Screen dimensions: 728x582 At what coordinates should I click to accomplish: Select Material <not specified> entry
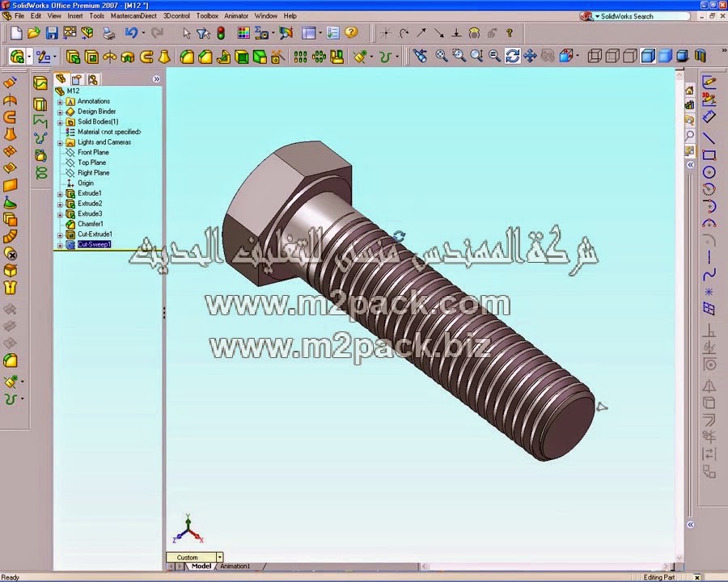(109, 132)
